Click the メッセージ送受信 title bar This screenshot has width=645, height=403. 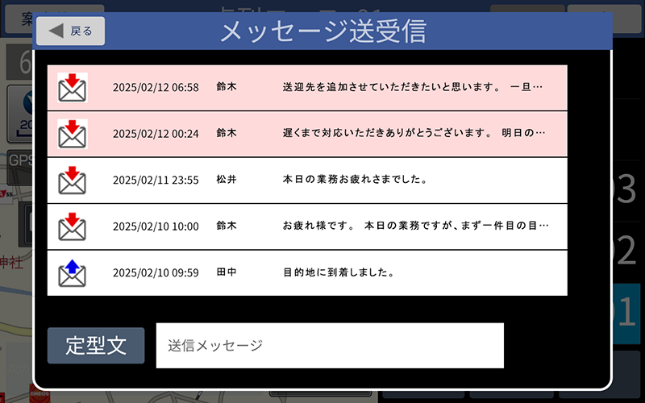tap(322, 31)
